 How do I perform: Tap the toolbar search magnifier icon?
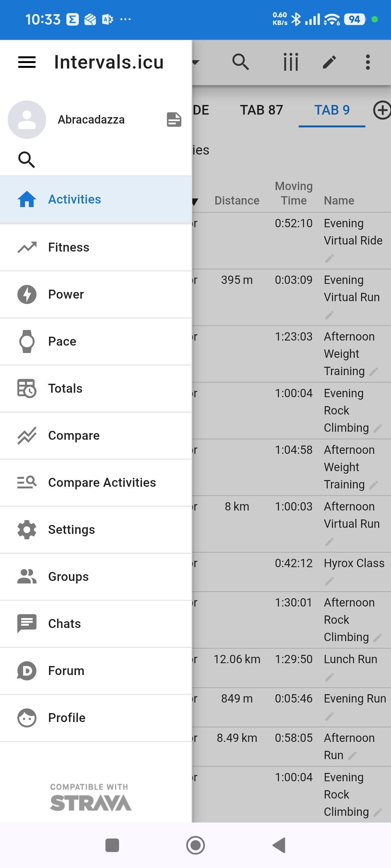(x=241, y=62)
